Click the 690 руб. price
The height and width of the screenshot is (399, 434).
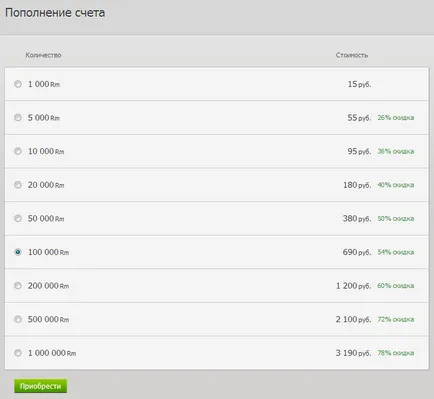357,252
